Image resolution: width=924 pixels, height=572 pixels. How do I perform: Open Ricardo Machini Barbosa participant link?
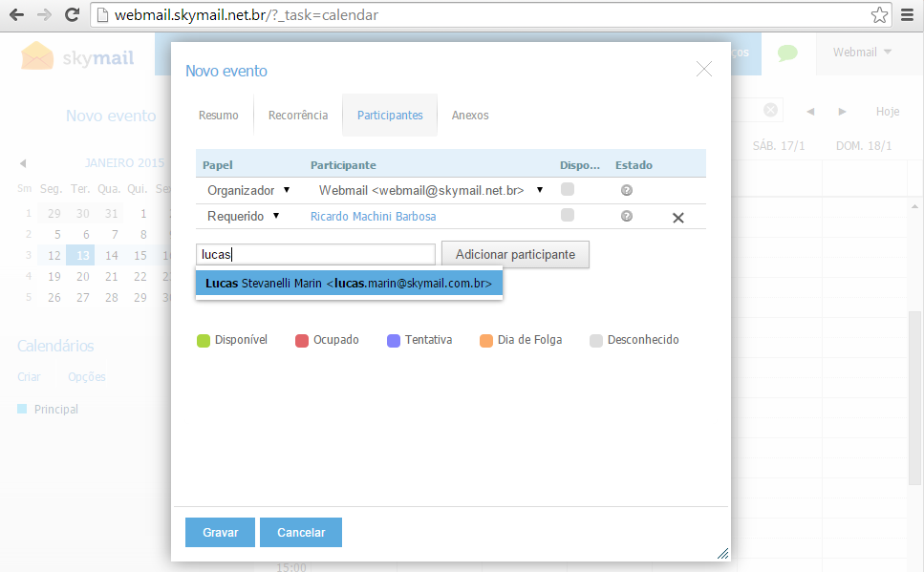tap(373, 216)
